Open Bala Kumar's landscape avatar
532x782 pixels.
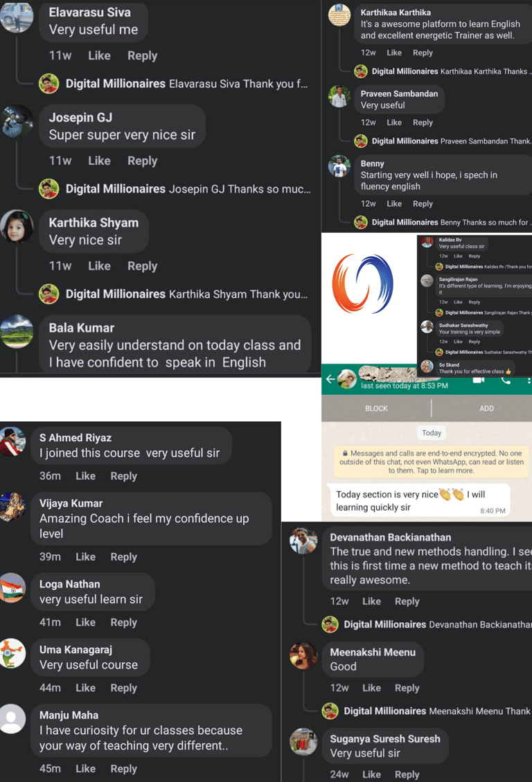pos(17,331)
